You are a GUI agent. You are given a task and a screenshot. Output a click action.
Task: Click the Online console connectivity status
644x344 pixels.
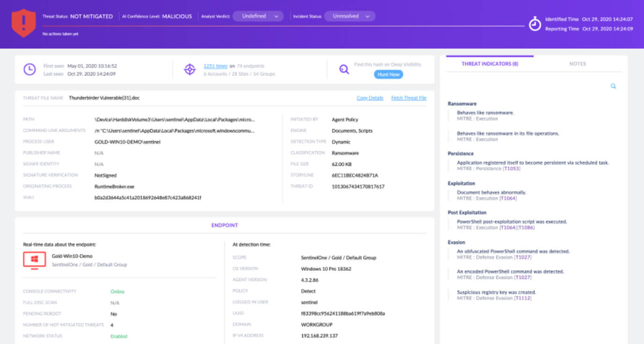tap(117, 292)
